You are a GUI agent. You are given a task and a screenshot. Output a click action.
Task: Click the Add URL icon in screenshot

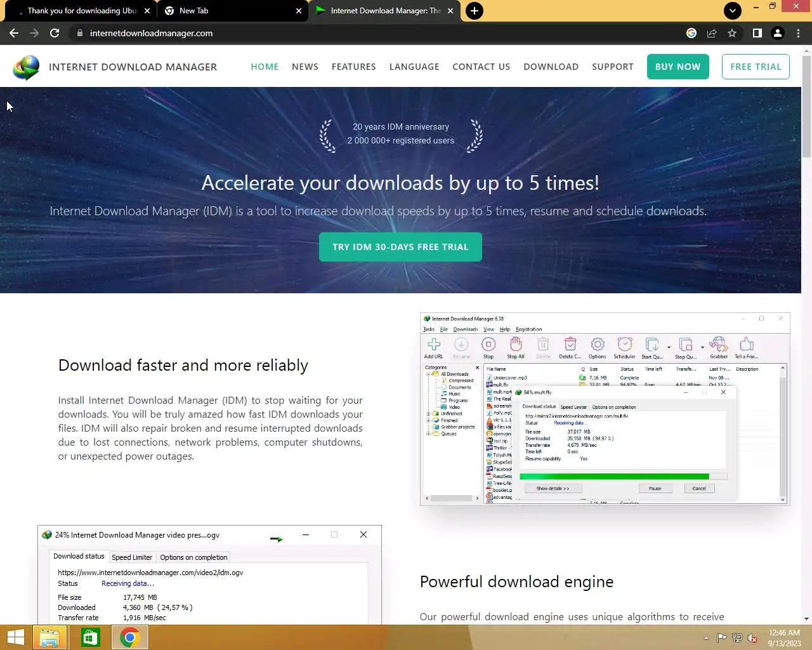click(x=434, y=348)
